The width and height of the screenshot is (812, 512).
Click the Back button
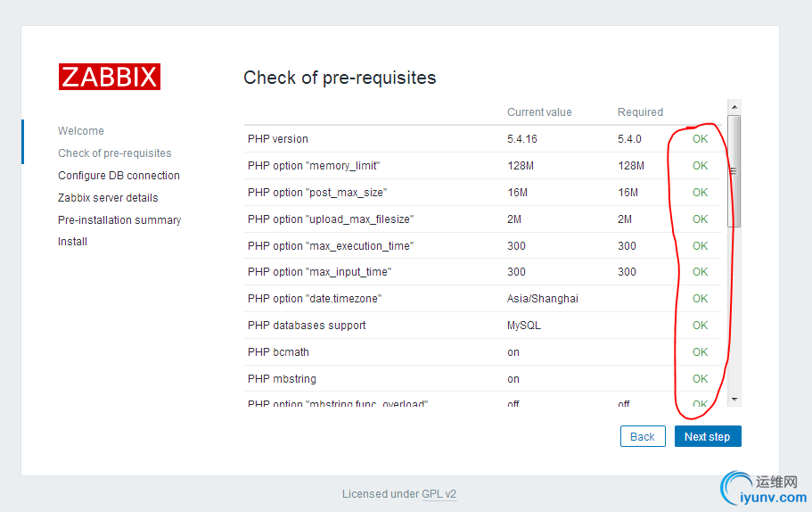(642, 436)
